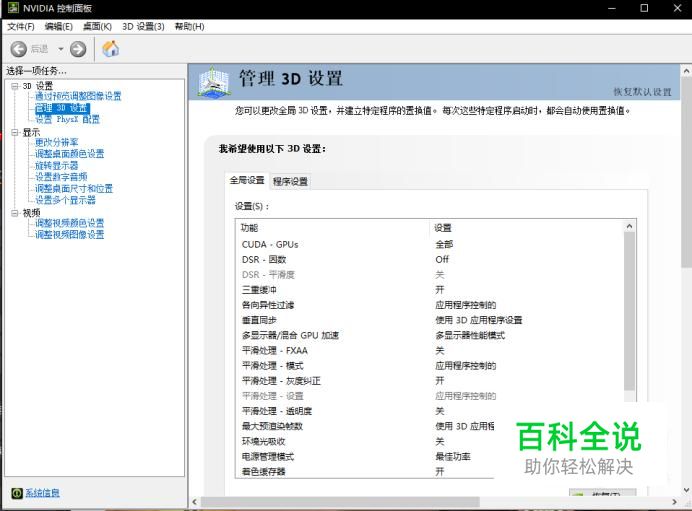Select the 电源管理模式 row
The width and height of the screenshot is (692, 511).
366,457
